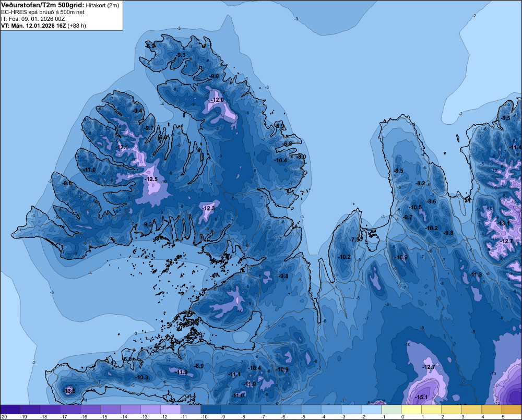The width and height of the screenshot is (522, 420).
Task: Click the -13.1 temperature label
Action: (503, 224)
